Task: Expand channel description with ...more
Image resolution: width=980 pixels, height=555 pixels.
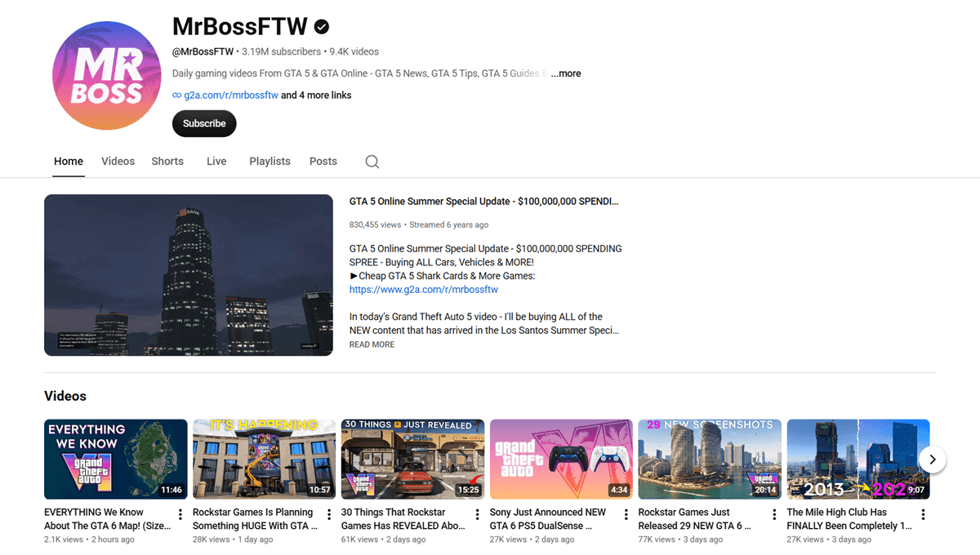Action: point(566,73)
